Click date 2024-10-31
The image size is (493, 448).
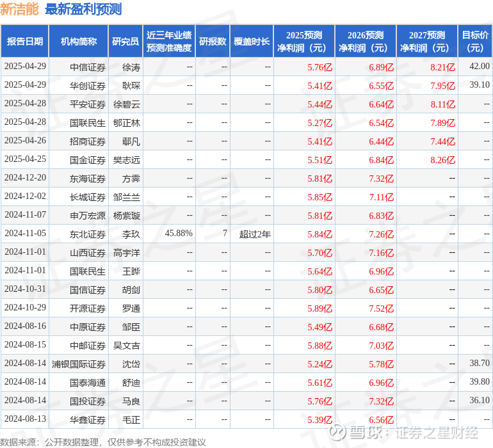click(x=25, y=289)
